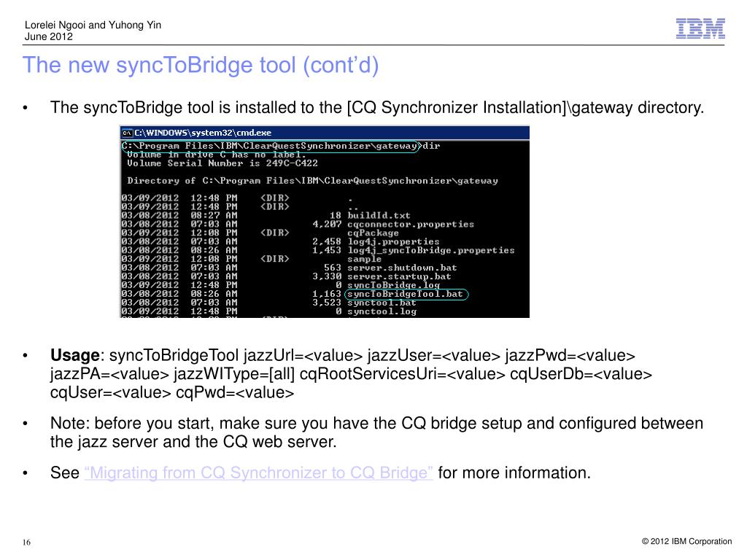Screen dimensions: 747x560
Task: Select the cqconnector.properties entry
Action: point(411,225)
